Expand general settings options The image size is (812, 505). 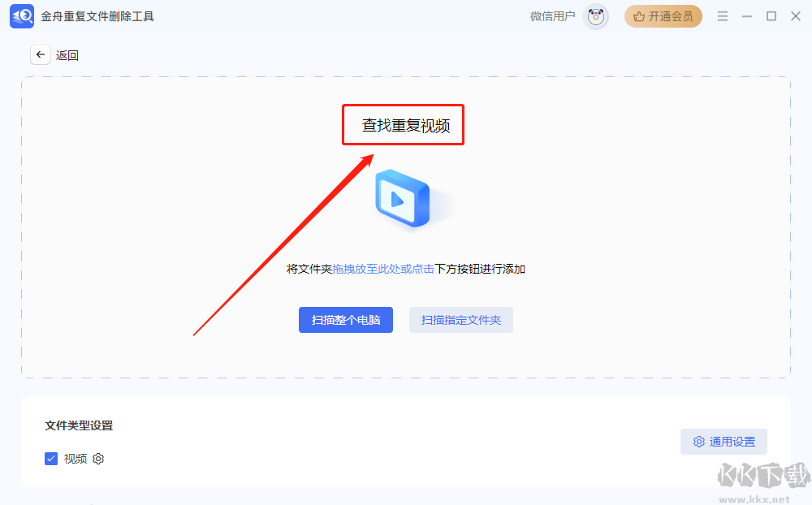723,442
